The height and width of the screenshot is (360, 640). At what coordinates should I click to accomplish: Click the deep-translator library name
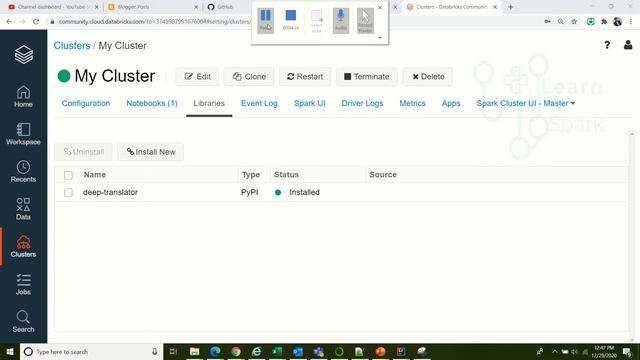point(110,192)
